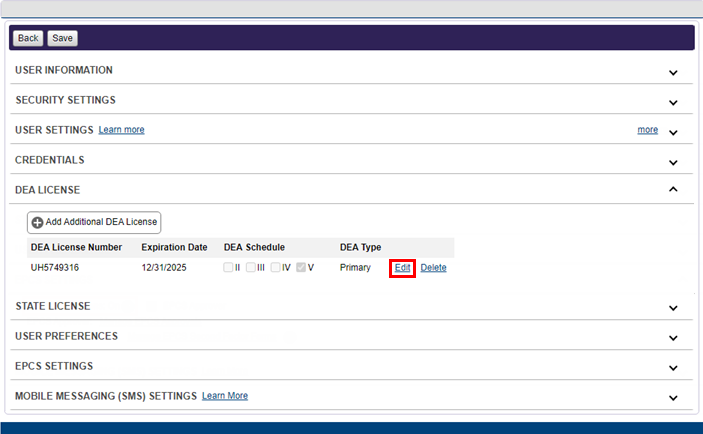Expand the User Preferences section
Screen dimensions: 703x434
pos(673,338)
